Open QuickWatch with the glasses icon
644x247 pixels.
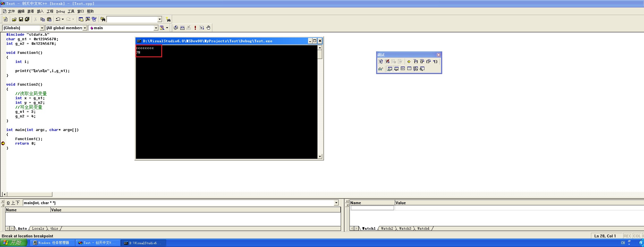point(381,69)
